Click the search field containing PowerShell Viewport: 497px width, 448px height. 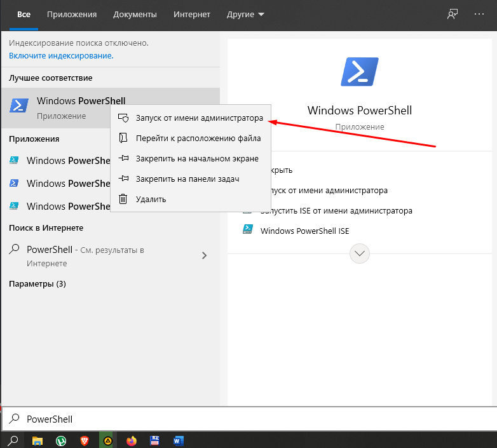click(x=249, y=419)
